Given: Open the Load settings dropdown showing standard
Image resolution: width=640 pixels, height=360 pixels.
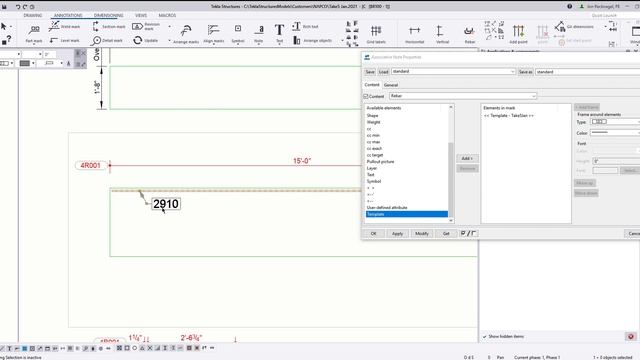Looking at the screenshot, I should click(x=453, y=71).
